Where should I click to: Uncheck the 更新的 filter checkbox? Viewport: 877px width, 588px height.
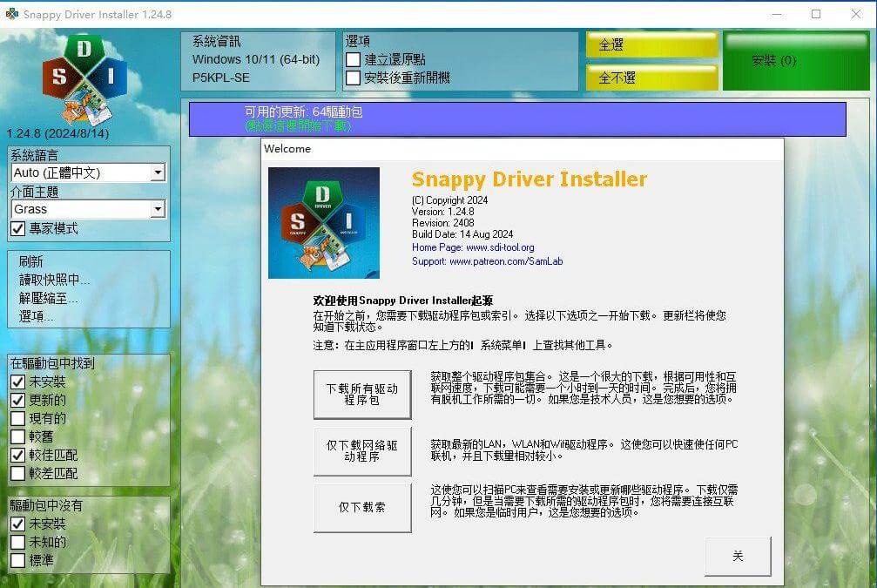coord(18,400)
